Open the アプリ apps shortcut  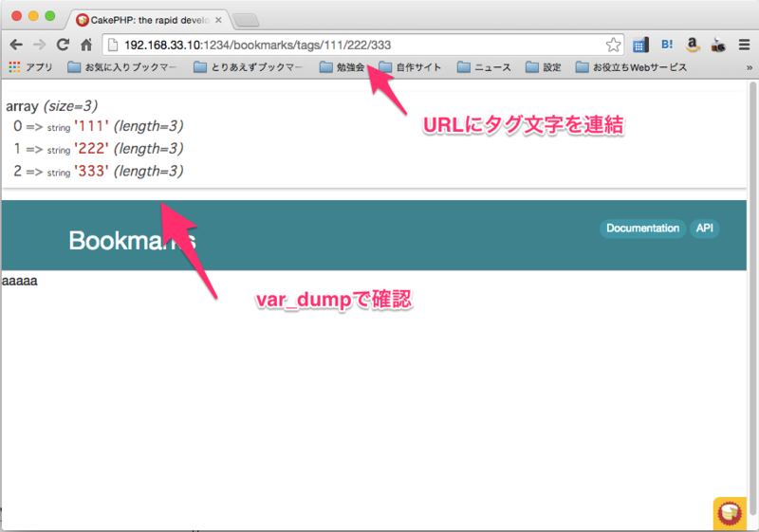[x=30, y=67]
